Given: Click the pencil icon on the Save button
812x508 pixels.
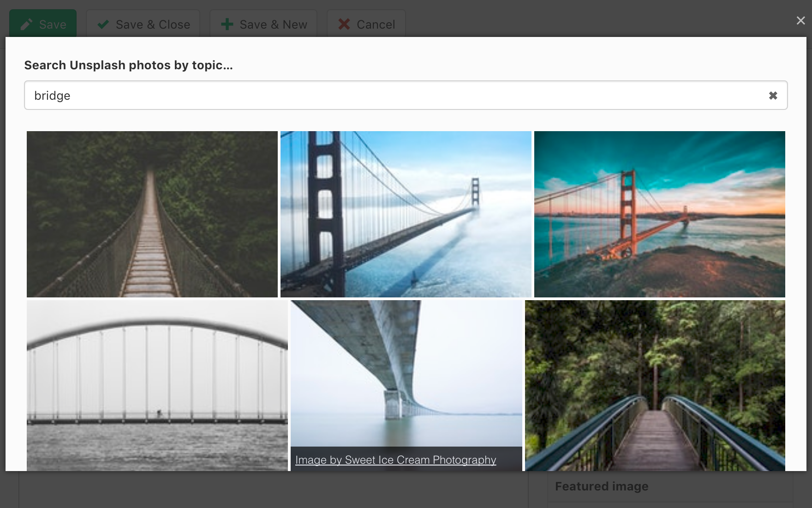Looking at the screenshot, I should click(26, 24).
